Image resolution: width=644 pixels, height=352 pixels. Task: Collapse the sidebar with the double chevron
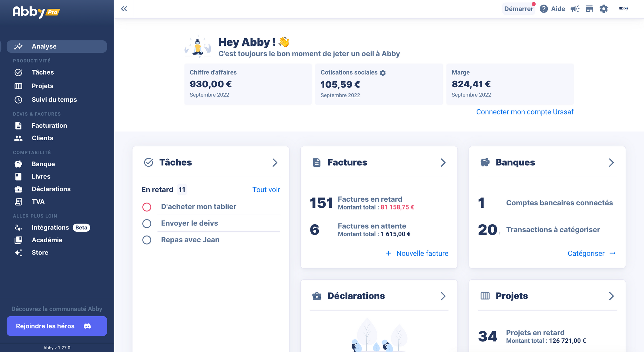[x=124, y=9]
